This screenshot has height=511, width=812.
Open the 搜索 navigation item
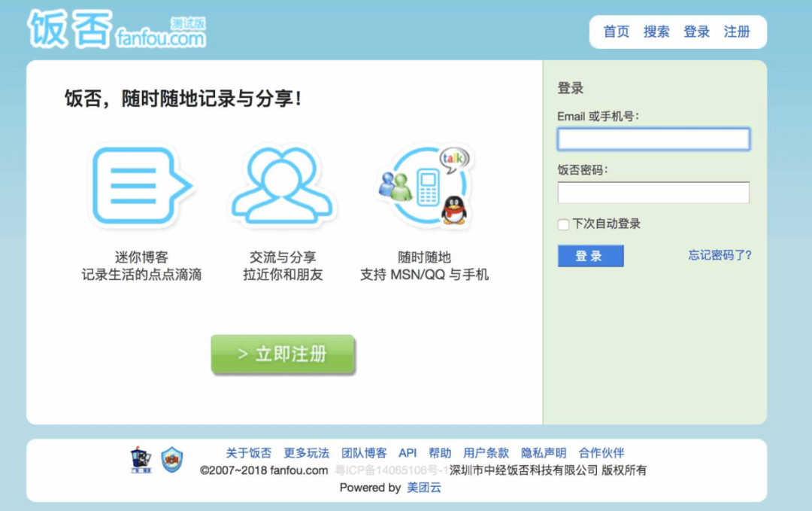pyautogui.click(x=655, y=32)
